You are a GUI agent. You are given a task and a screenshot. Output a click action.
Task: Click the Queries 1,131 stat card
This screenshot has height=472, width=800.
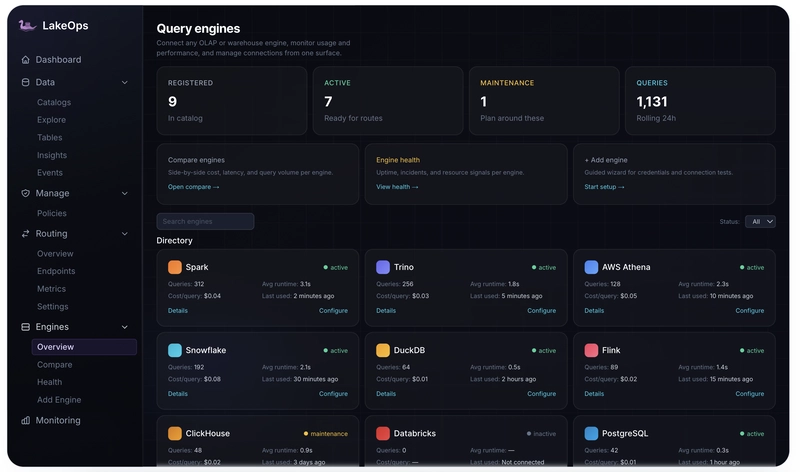click(x=700, y=101)
